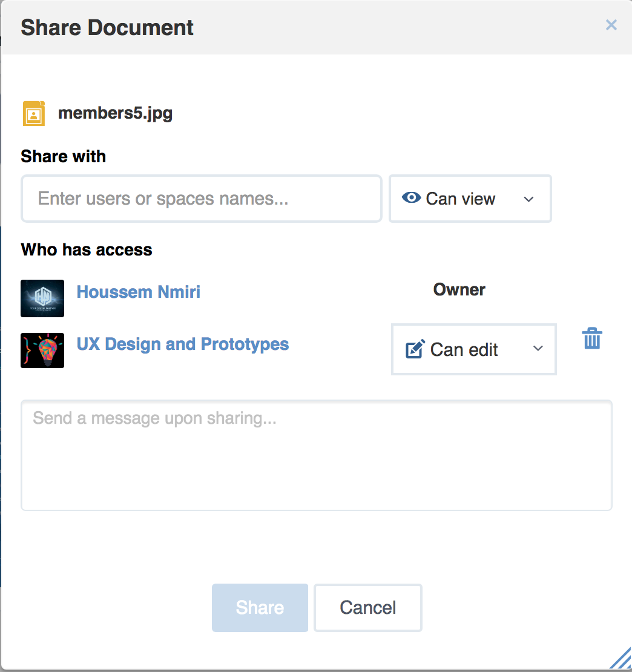This screenshot has height=672, width=632.
Task: Close the Share Document dialog with X
Action: point(611,25)
